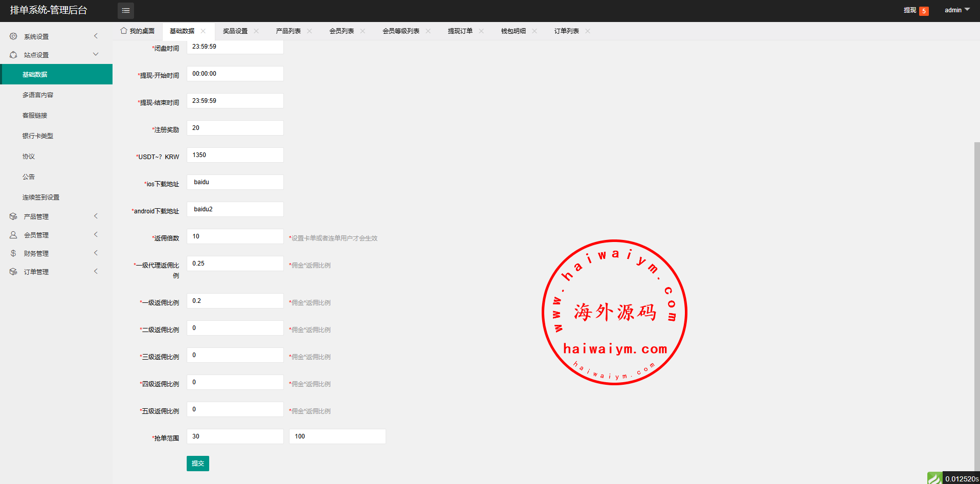Switch to the 提现订单 tab
The width and height of the screenshot is (980, 484).
(x=460, y=31)
